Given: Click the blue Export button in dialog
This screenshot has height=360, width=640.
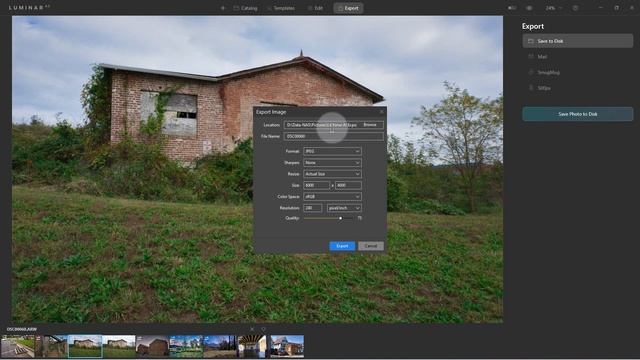Looking at the screenshot, I should (342, 246).
